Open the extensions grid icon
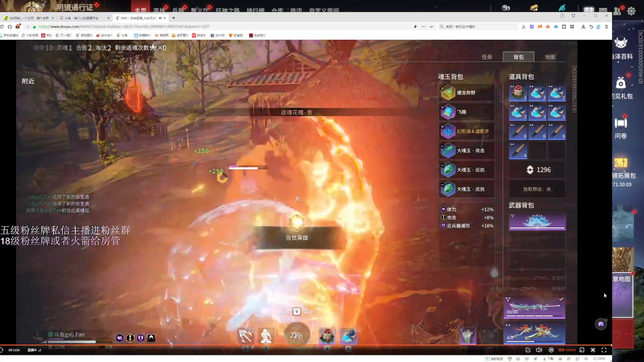The width and height of the screenshot is (644, 362). [x=572, y=26]
